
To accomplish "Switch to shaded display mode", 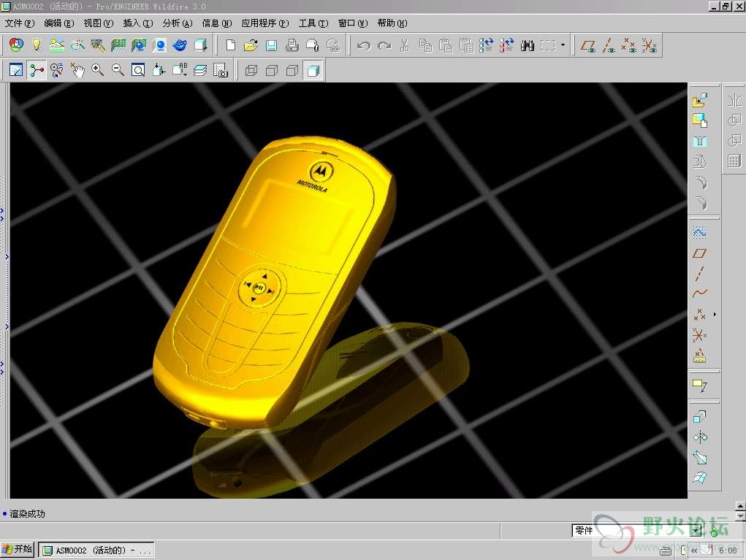I will pyautogui.click(x=313, y=71).
